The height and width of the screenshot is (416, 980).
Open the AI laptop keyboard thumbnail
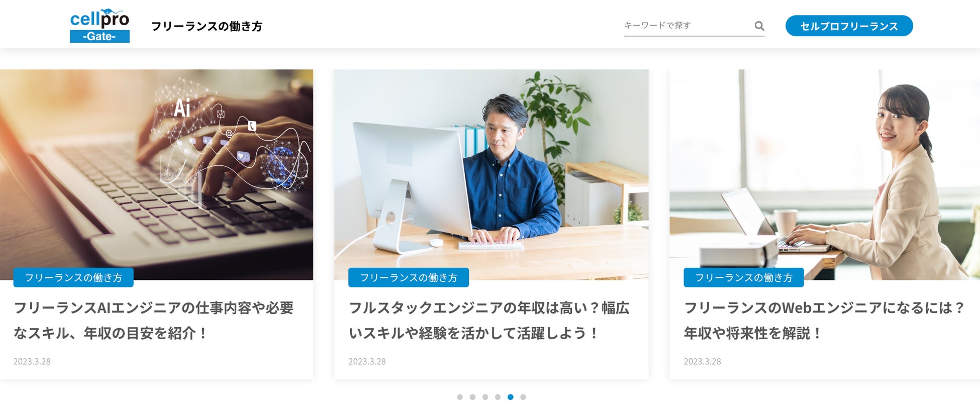click(x=156, y=174)
